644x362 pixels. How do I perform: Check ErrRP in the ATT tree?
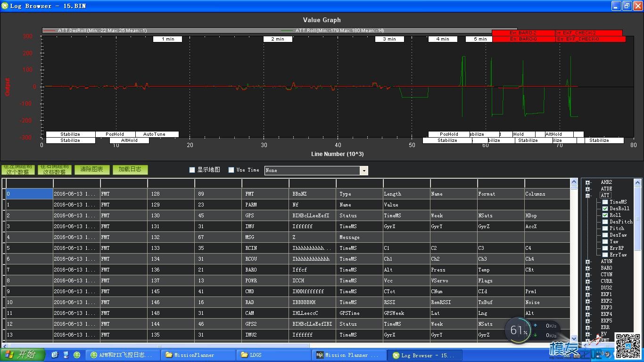click(605, 248)
